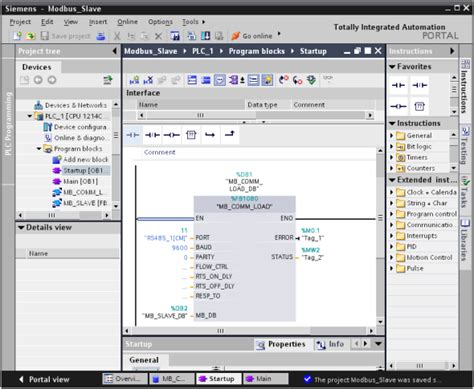The width and height of the screenshot is (474, 389).
Task: Click the open branch icon
Action: pyautogui.click(x=210, y=135)
